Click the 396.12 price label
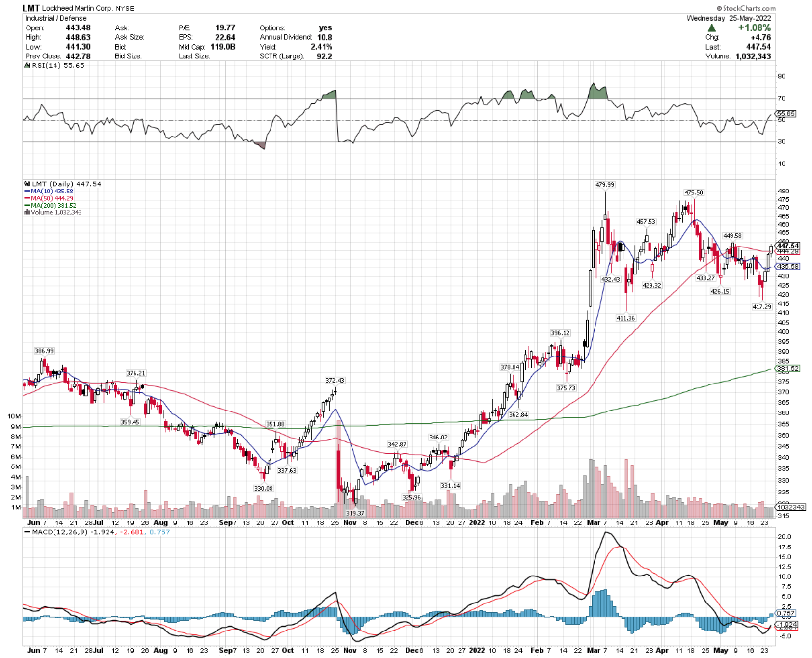The width and height of the screenshot is (812, 658). [x=560, y=333]
